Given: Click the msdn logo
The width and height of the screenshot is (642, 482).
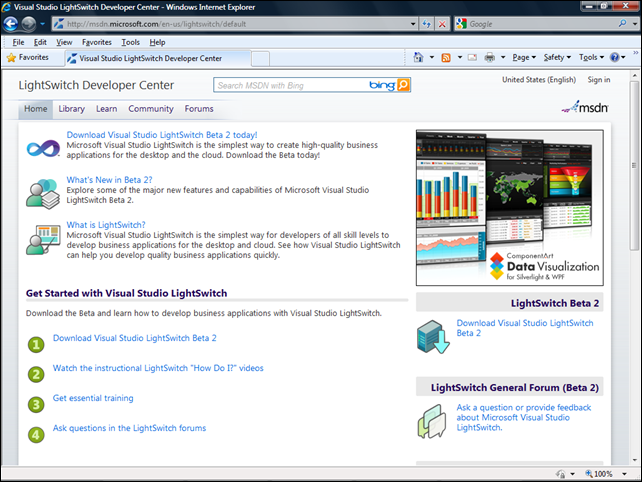Looking at the screenshot, I should 585,107.
